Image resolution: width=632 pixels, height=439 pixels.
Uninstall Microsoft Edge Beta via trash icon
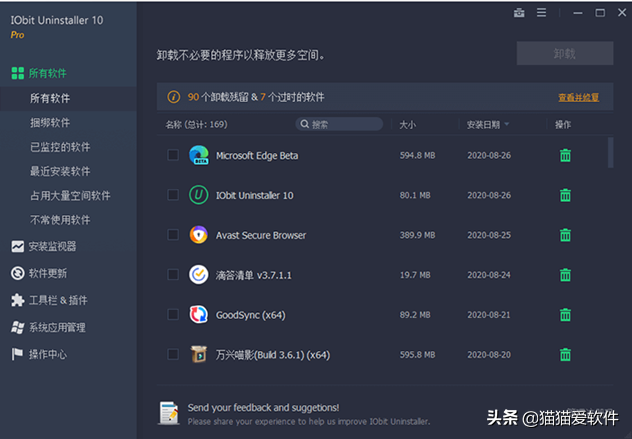click(x=565, y=155)
